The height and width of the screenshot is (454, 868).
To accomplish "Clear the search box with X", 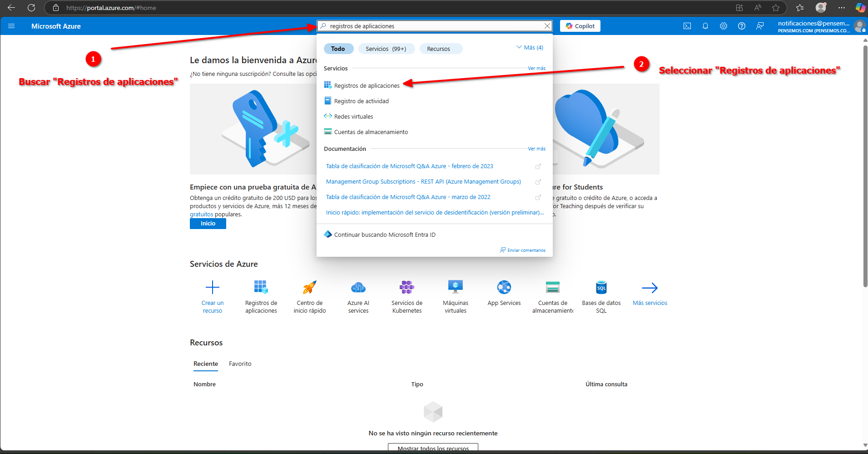I will tap(547, 26).
